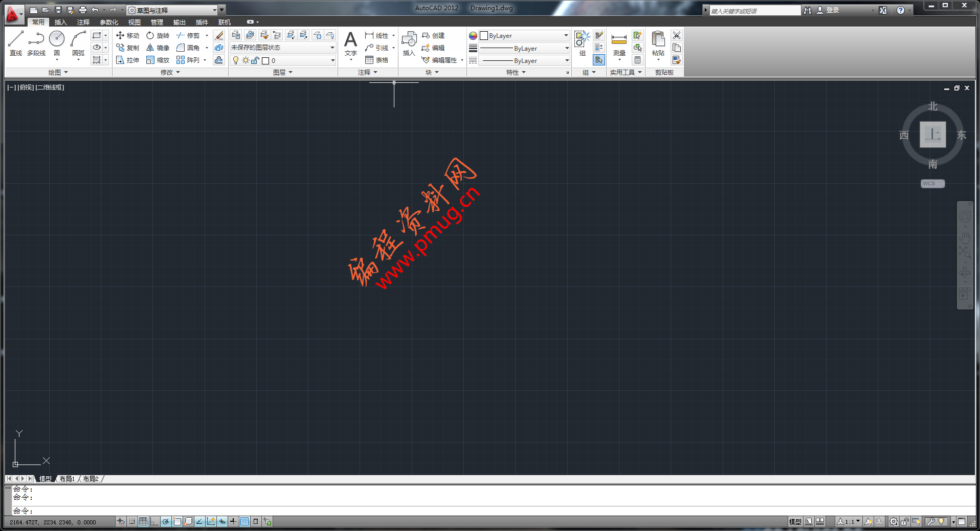Activate the Stretch (拉伸) command
The height and width of the screenshot is (531, 980).
pyautogui.click(x=127, y=60)
